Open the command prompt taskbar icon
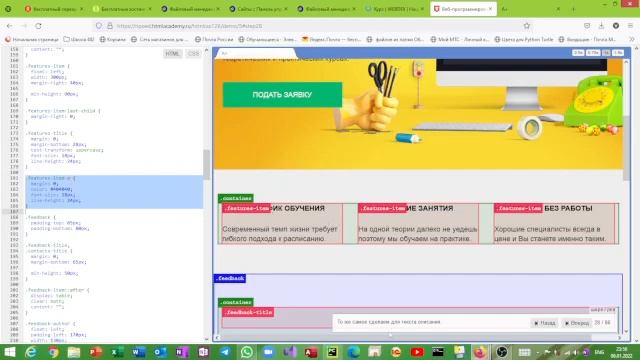Image resolution: width=640 pixels, height=360 pixels. tap(438, 352)
